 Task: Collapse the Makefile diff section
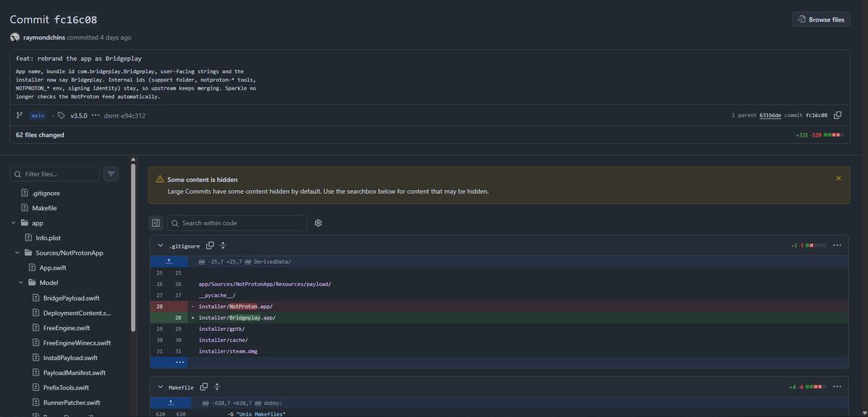tap(161, 387)
